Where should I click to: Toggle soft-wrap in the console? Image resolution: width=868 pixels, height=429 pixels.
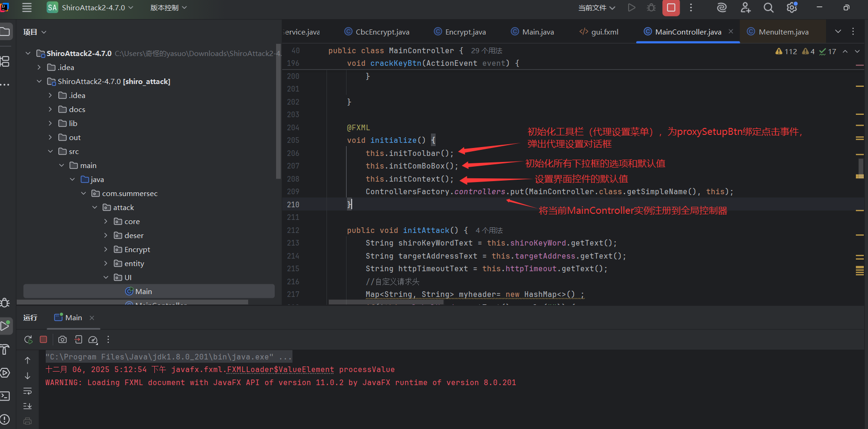[28, 391]
